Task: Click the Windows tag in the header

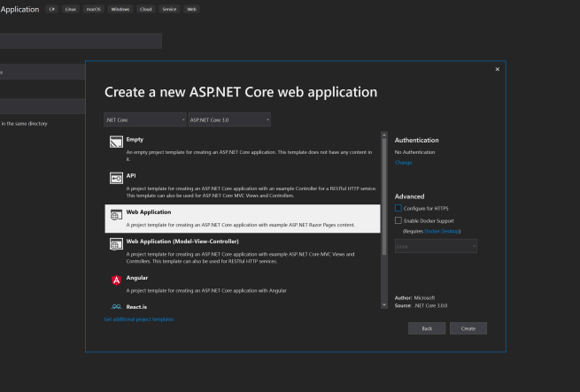Action: pyautogui.click(x=120, y=9)
